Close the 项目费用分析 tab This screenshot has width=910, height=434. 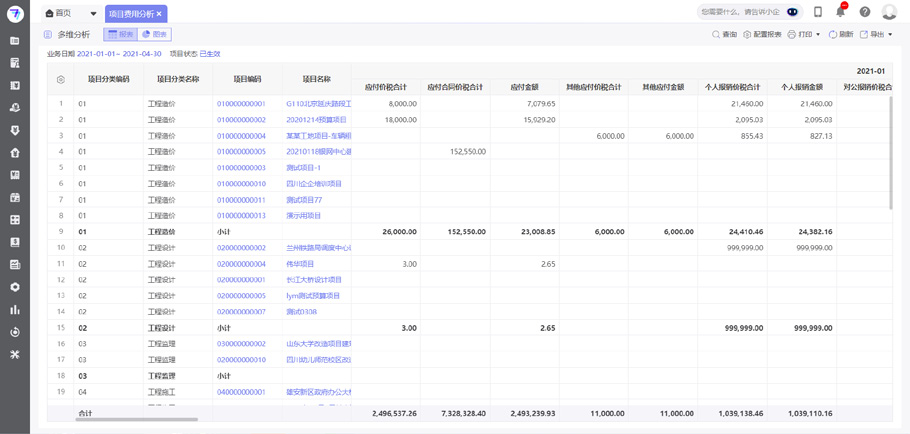tap(159, 14)
